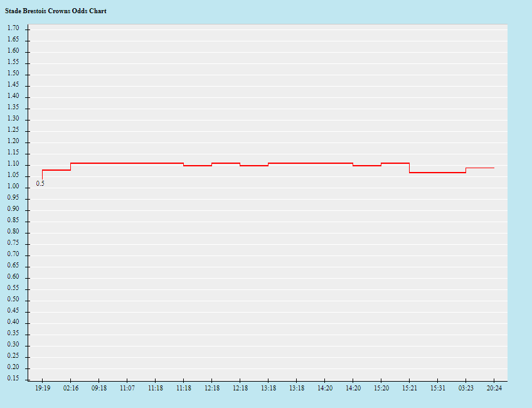Click the 1.10 y-axis value
The height and width of the screenshot is (408, 532).
pyautogui.click(x=13, y=164)
